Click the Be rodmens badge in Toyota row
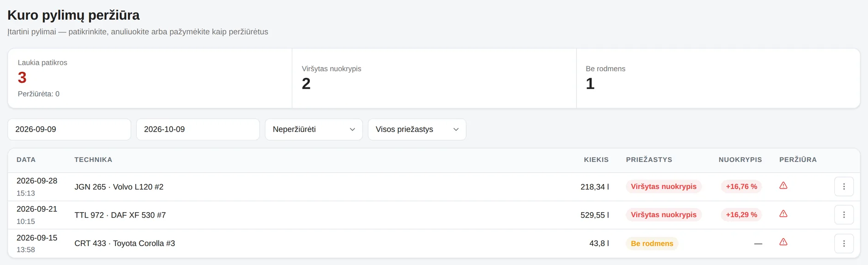Viewport: 868px width, 265px height. [652, 243]
